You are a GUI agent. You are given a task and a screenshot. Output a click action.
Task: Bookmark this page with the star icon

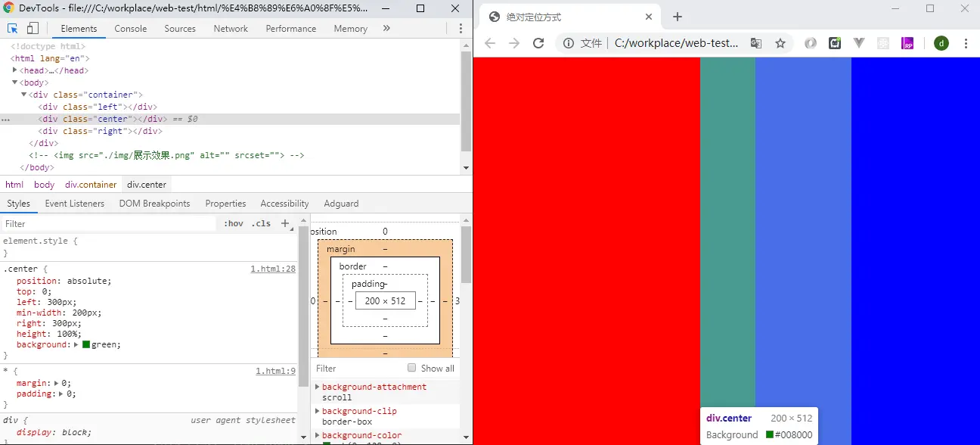(x=780, y=43)
